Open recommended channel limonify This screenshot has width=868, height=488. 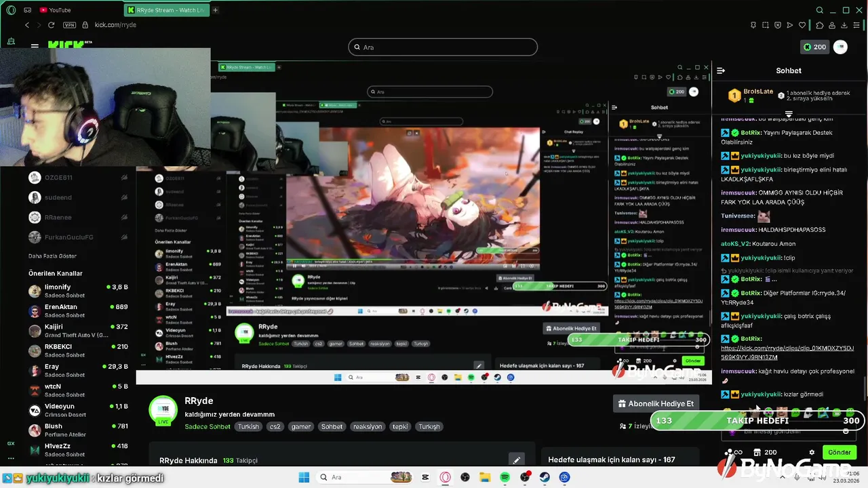(x=78, y=291)
